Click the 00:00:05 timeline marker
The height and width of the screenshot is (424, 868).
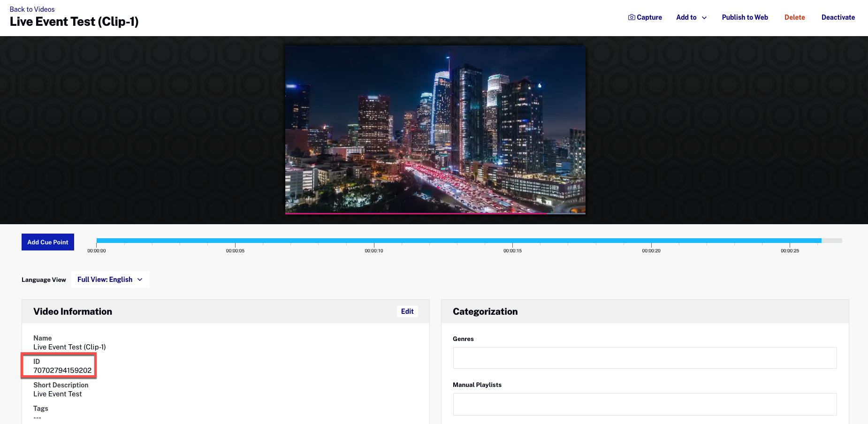[235, 251]
